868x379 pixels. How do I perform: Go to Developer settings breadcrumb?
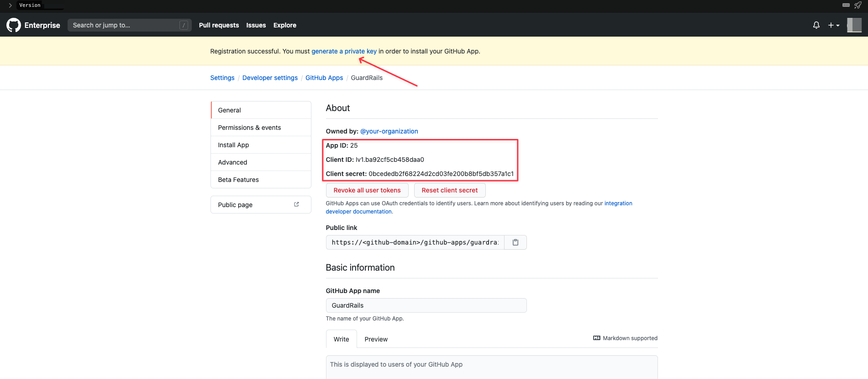[270, 78]
